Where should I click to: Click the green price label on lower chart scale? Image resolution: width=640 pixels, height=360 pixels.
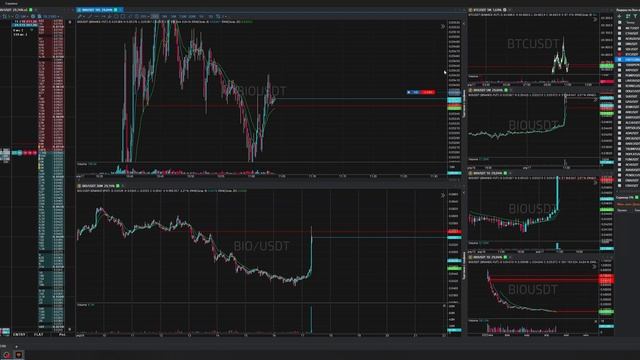pos(454,268)
